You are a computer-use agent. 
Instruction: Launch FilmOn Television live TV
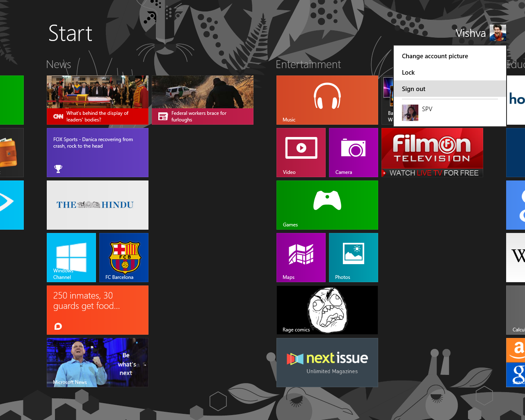432,152
